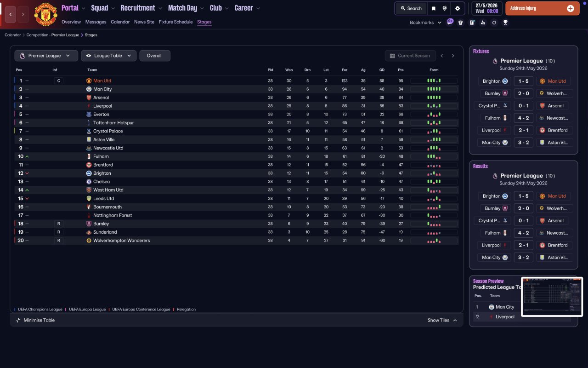Click the Bournemouth badge in league table
Screen dimensions: 588x368
tap(89, 207)
